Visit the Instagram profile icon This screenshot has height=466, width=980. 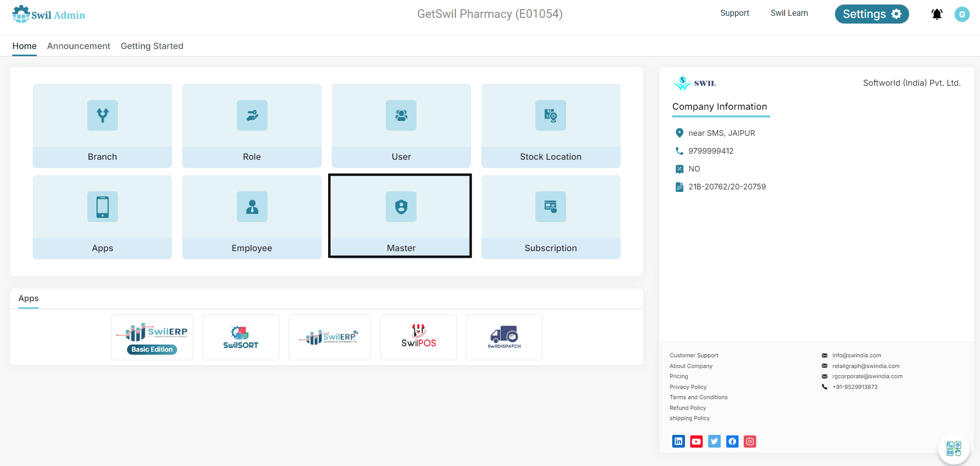[x=750, y=441]
